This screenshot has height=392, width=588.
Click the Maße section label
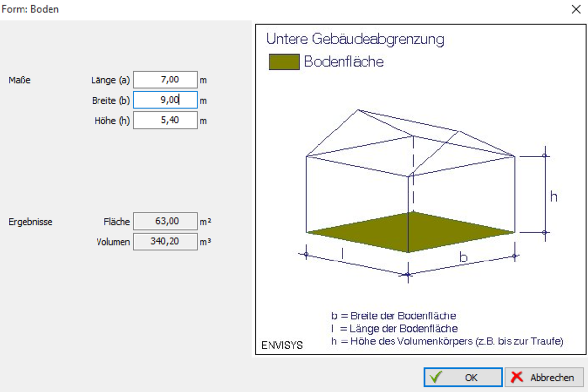20,80
